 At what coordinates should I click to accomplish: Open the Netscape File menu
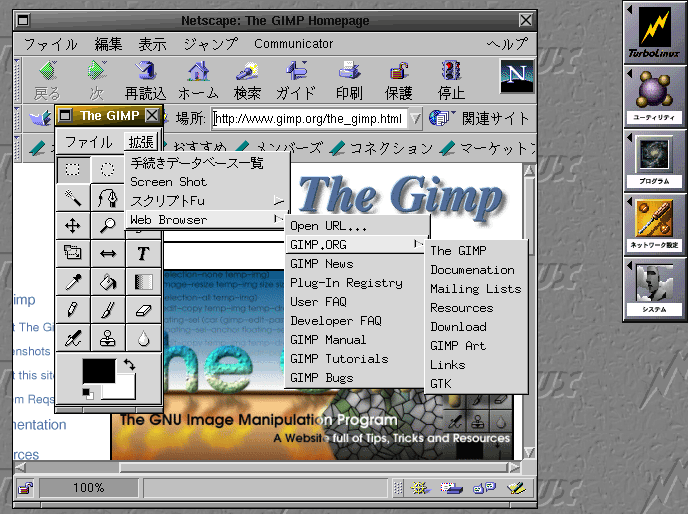[50, 44]
